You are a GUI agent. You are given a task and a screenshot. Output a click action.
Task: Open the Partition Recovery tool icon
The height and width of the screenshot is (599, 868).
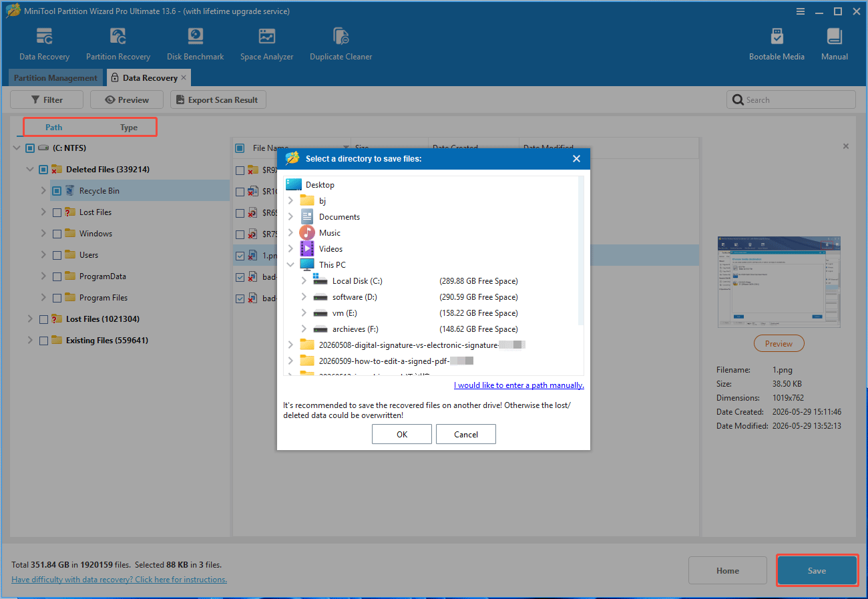pyautogui.click(x=118, y=37)
